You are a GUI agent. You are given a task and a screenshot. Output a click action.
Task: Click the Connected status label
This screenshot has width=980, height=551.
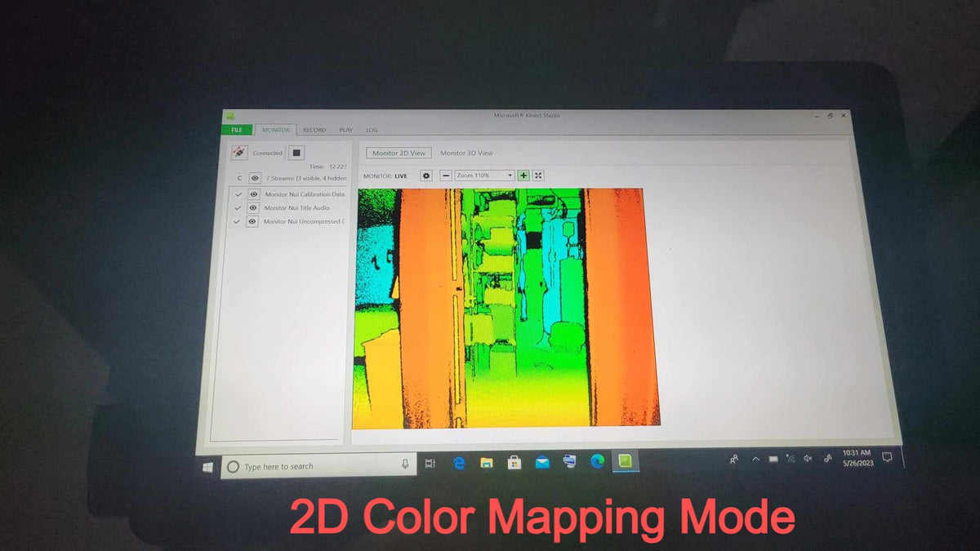point(267,153)
